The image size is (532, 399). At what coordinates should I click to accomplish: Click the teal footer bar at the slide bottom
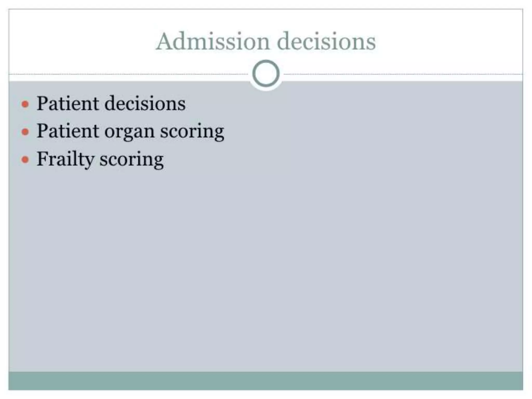click(x=265, y=381)
